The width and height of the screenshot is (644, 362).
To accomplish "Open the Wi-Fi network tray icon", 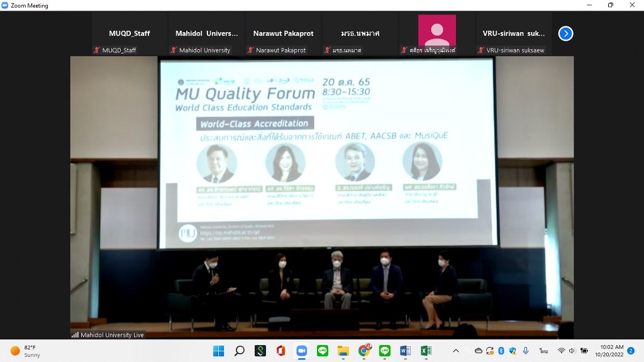I will tap(561, 351).
